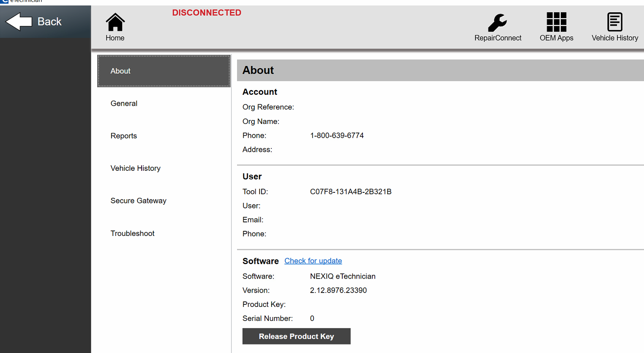
Task: Click the software name NEXIQ eTechnician
Action: 343,276
